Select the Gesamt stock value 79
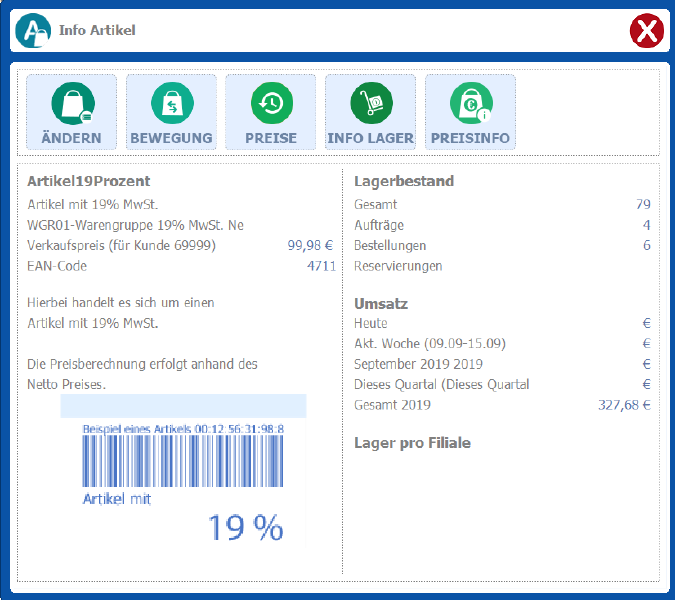The height and width of the screenshot is (600, 675). (x=642, y=205)
